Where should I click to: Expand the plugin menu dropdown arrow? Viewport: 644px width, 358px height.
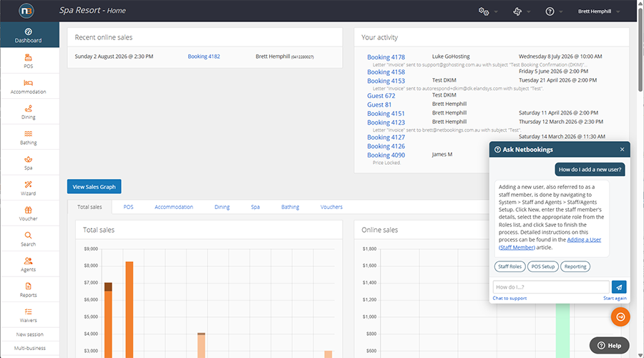pos(529,12)
